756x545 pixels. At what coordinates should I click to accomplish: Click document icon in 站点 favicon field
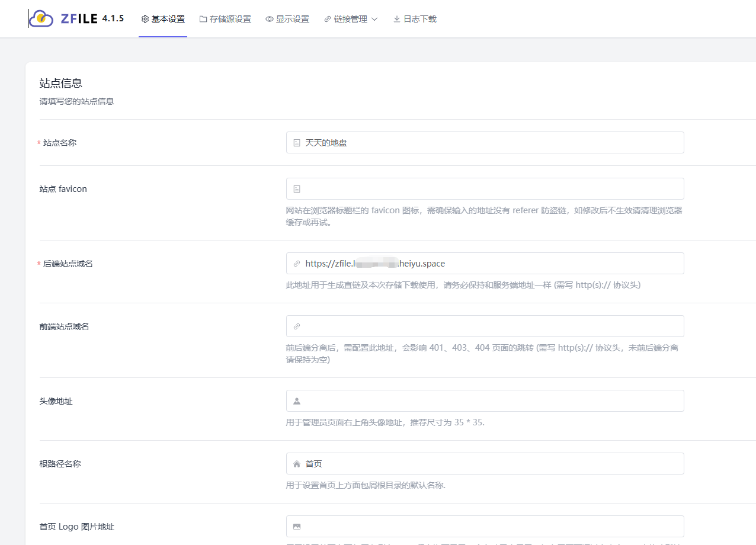click(297, 189)
